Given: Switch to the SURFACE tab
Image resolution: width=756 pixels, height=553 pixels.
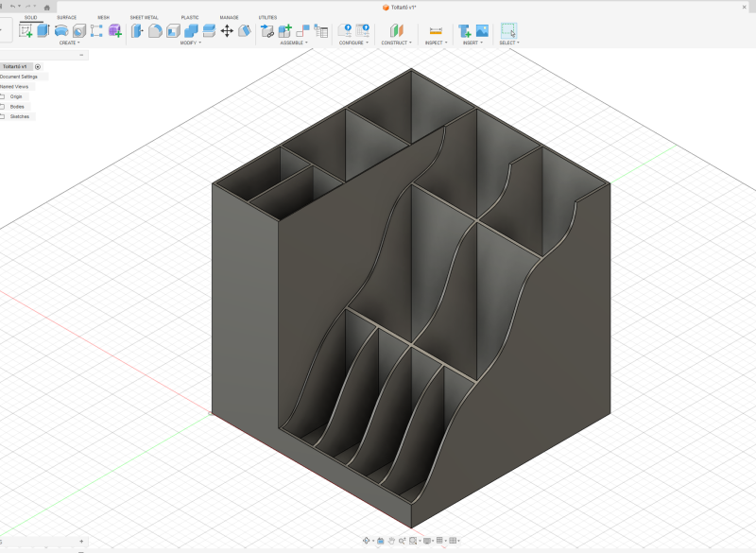Looking at the screenshot, I should pos(66,17).
